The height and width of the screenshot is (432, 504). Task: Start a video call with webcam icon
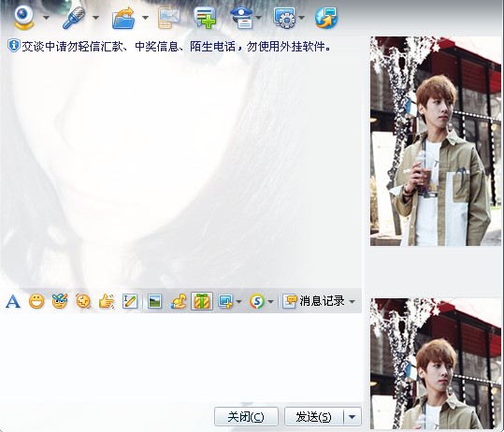[x=23, y=18]
